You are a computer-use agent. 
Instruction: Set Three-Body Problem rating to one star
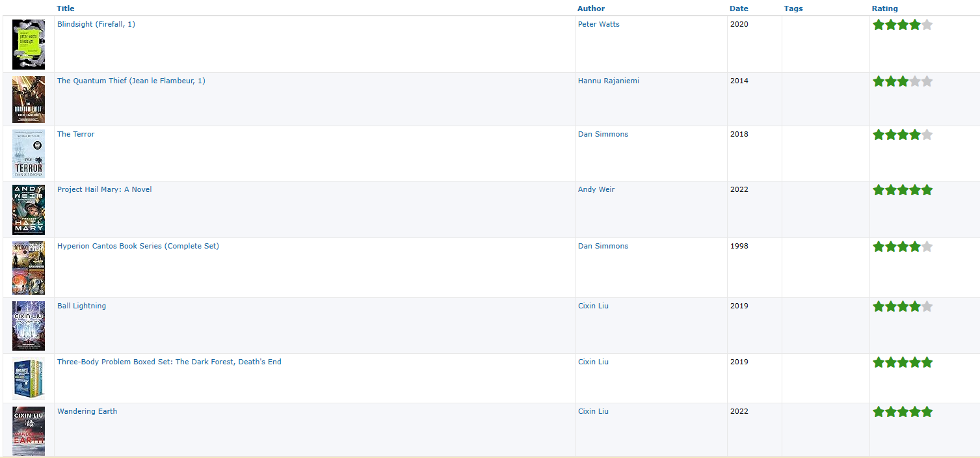(x=879, y=362)
